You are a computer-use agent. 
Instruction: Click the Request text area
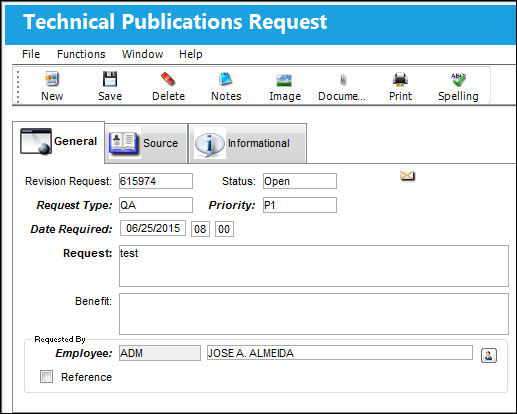point(314,266)
